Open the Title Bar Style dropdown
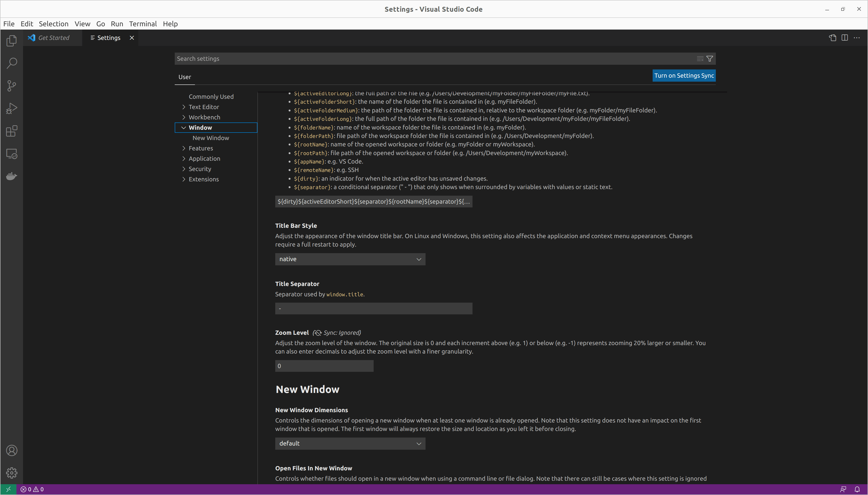868x495 pixels. pyautogui.click(x=350, y=259)
